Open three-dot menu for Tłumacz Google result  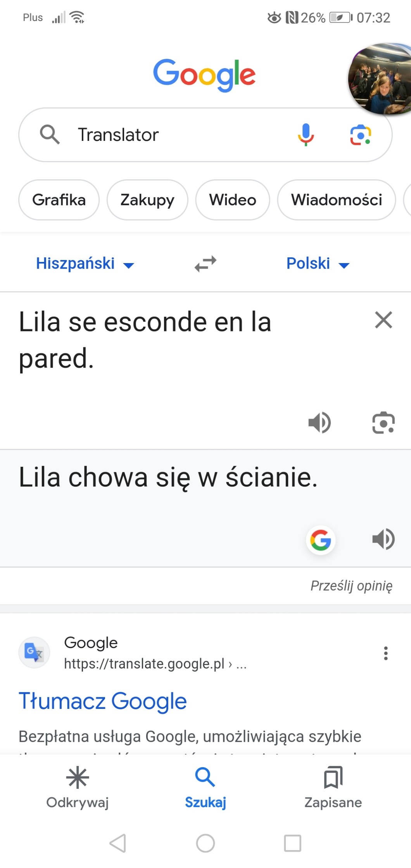385,653
